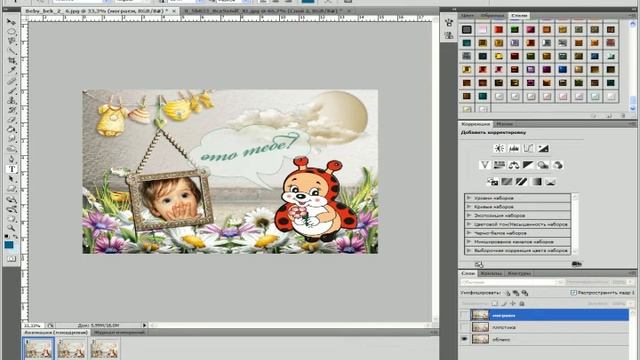
Task: Open the Layers panel options menu
Action: pos(633,273)
